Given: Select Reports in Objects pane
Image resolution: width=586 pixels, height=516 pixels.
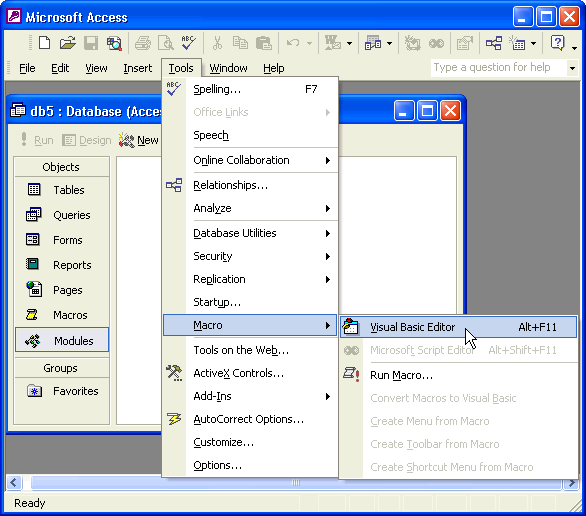Looking at the screenshot, I should pyautogui.click(x=62, y=265).
